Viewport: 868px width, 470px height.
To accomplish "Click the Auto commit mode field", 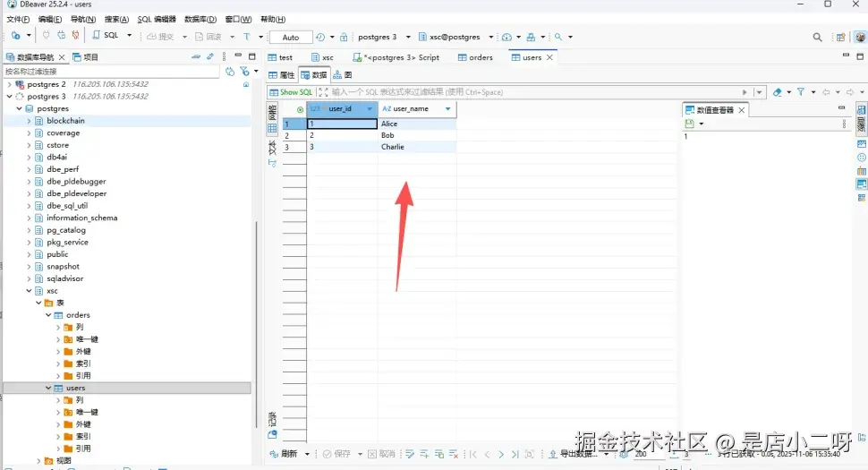I will pyautogui.click(x=291, y=37).
